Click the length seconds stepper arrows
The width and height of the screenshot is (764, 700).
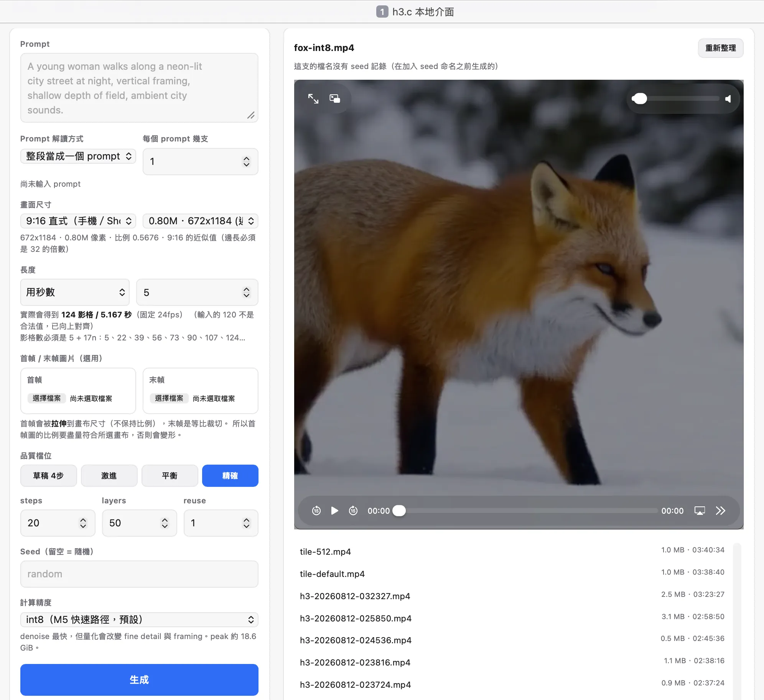pyautogui.click(x=246, y=292)
